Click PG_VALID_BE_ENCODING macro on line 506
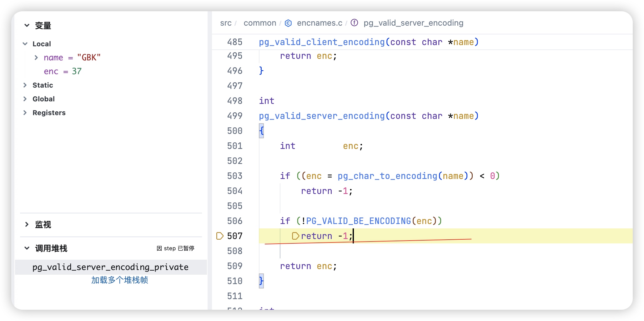The width and height of the screenshot is (644, 321). 359,221
